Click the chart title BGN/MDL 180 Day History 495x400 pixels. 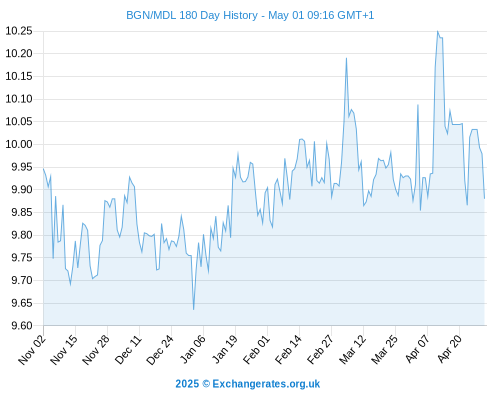coord(192,15)
